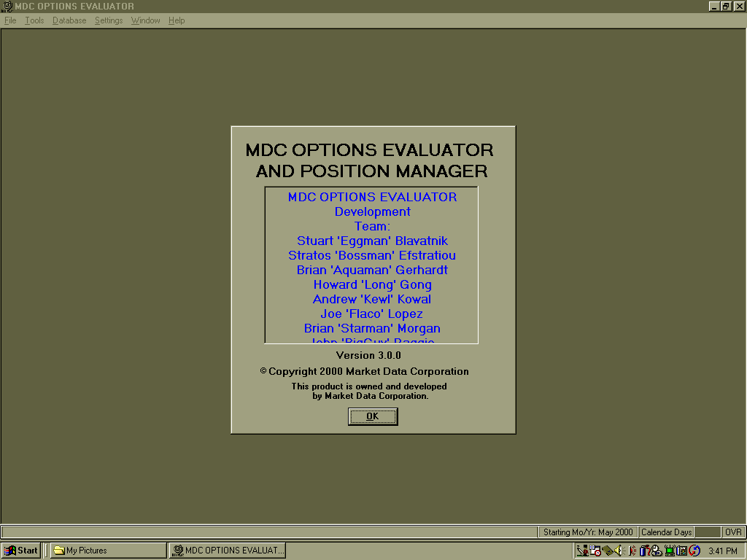The height and width of the screenshot is (560, 747).
Task: Click the scheduler calendar-clock tray icon
Action: [595, 551]
